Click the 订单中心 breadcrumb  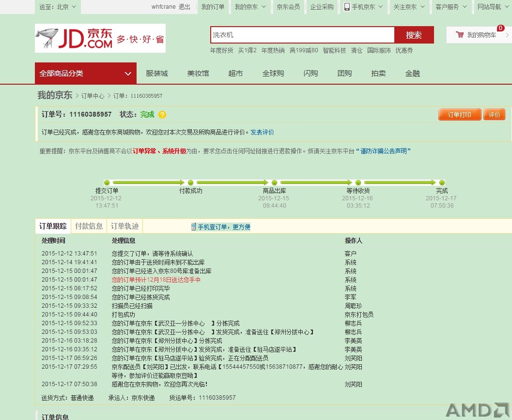pyautogui.click(x=93, y=96)
